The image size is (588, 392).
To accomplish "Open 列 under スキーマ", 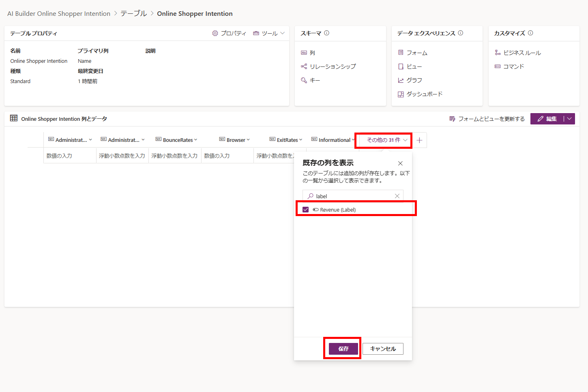I will click(312, 53).
